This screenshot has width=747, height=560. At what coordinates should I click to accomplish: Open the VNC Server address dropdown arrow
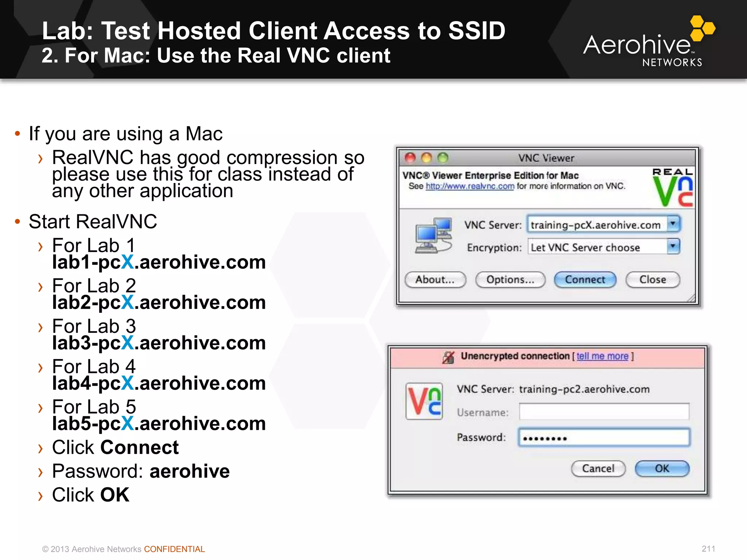[673, 224]
